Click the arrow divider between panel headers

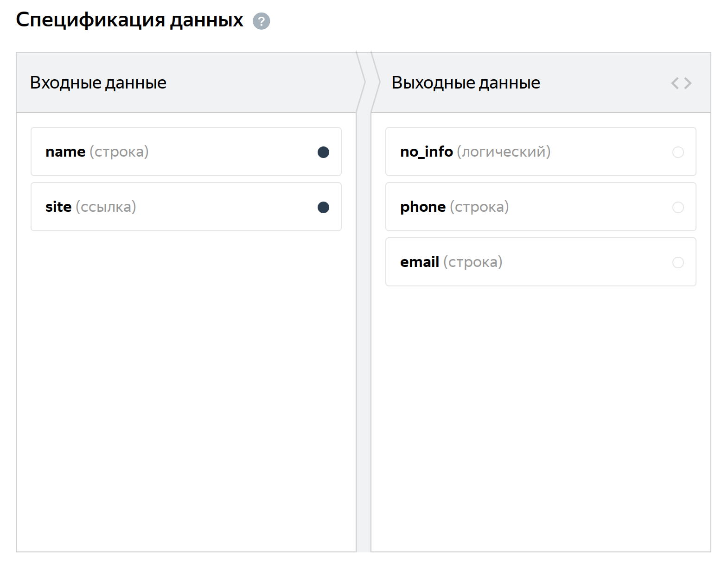point(364,83)
